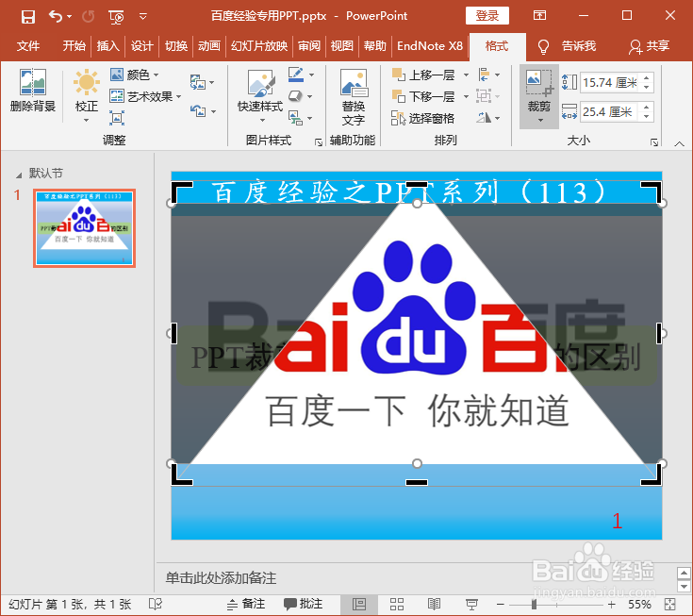Switch to the 开始 tab
The image size is (693, 616).
point(74,46)
